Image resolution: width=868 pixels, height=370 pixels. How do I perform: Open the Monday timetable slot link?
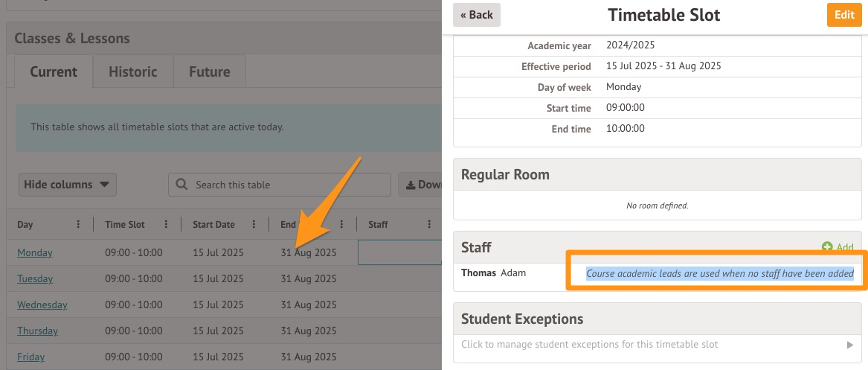[x=35, y=252]
